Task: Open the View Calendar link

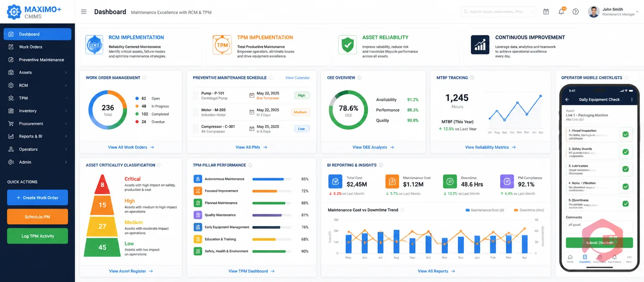Action: click(297, 78)
